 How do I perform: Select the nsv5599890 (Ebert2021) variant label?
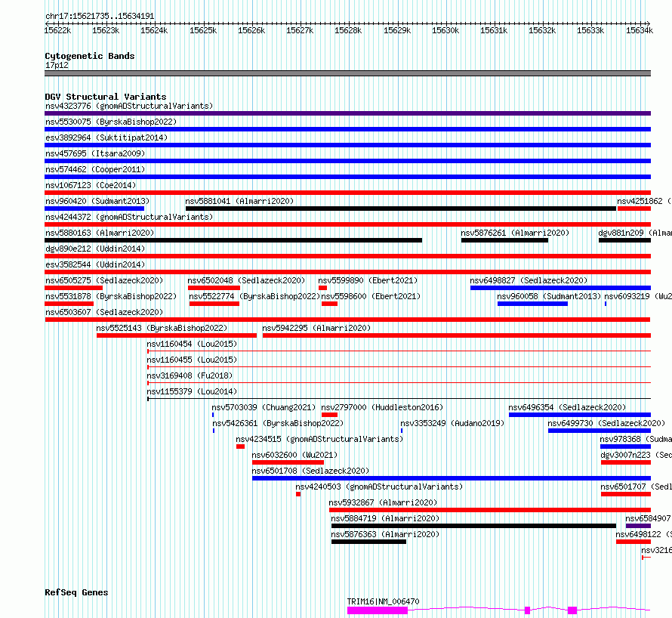[368, 280]
